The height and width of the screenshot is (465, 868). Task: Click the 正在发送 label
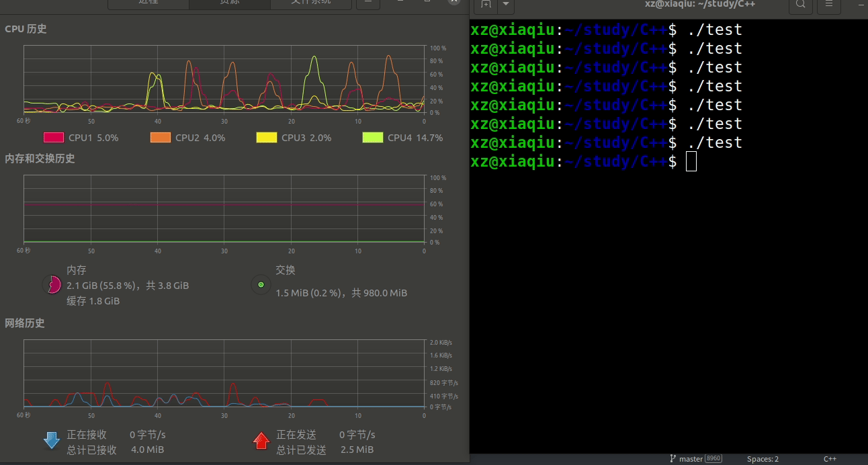point(296,435)
